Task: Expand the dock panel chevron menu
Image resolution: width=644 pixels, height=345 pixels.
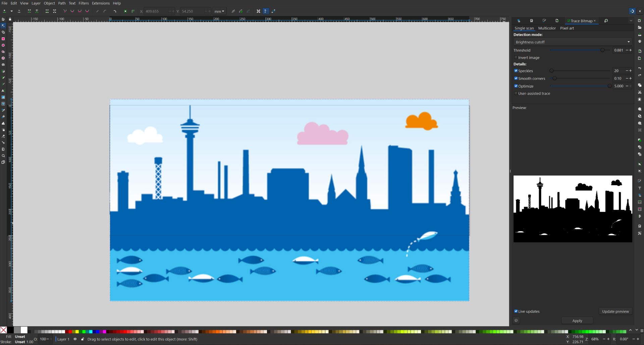Action: tap(631, 21)
